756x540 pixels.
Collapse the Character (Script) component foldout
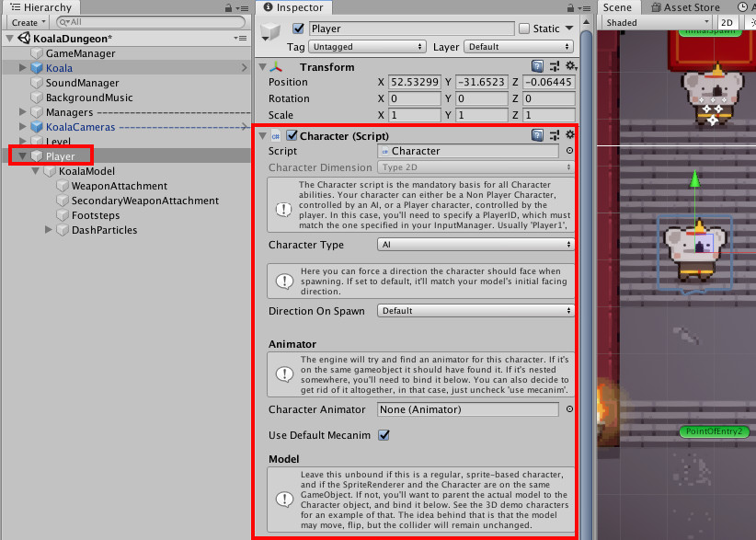262,136
